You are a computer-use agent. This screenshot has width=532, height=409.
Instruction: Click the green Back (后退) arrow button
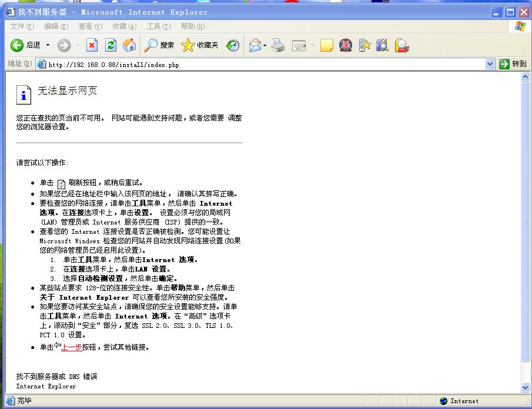(16, 45)
